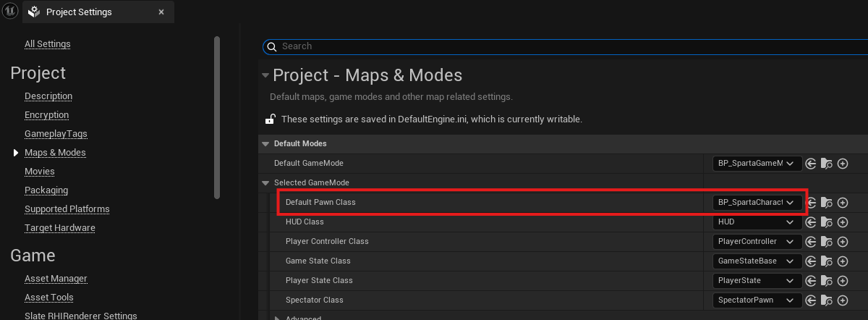Open the Encryption settings page
The image size is (868, 320).
click(x=47, y=115)
